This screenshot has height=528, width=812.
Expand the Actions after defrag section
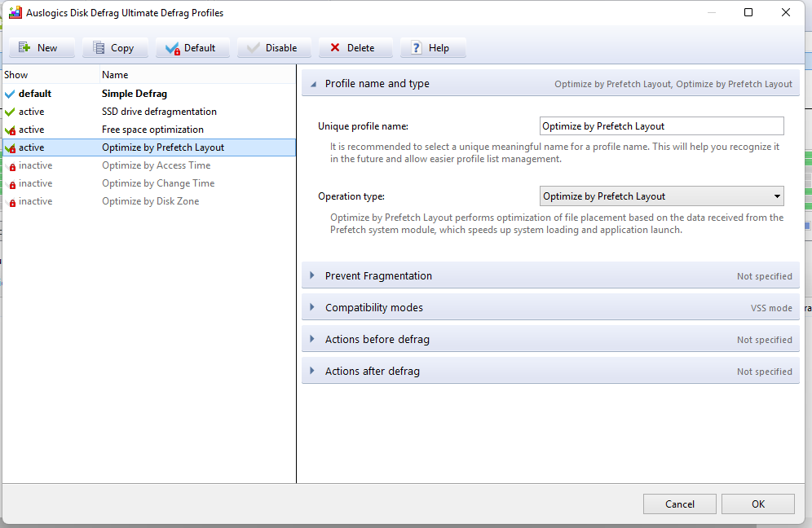pos(550,371)
